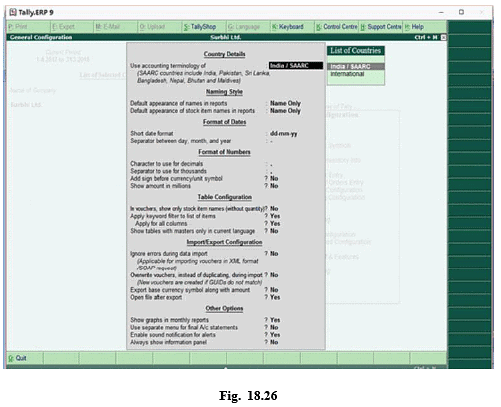Toggle Apply keyword filter to list of items

275,216
